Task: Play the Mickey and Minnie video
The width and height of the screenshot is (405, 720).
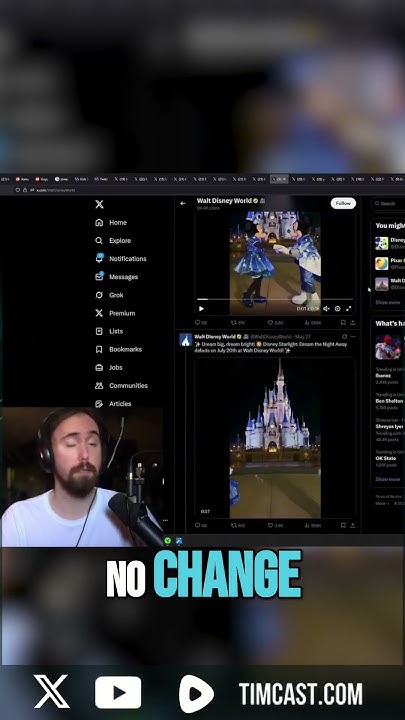Action: tap(201, 309)
